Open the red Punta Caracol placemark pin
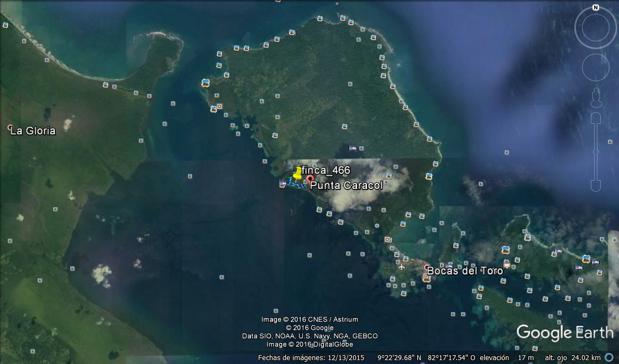 [x=310, y=180]
